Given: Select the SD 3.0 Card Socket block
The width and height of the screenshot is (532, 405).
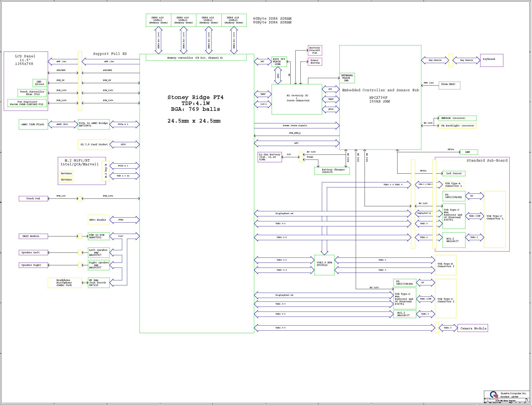Looking at the screenshot, I should point(94,144).
